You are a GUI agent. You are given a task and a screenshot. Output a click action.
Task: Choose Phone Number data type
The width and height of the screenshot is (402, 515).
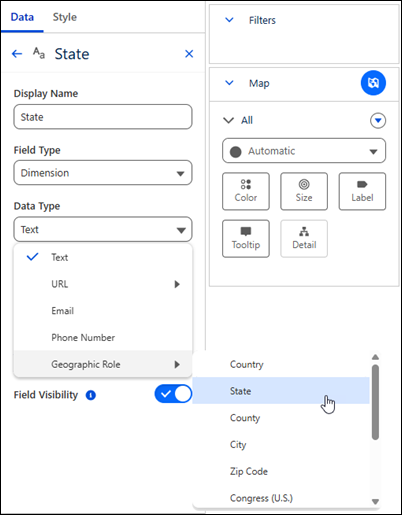[x=103, y=337]
